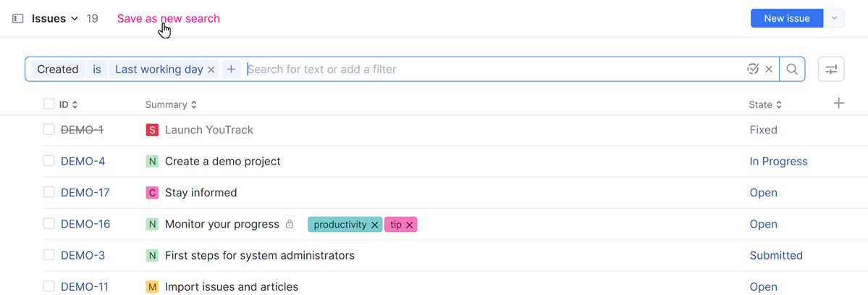Viewport: 868px width, 295px height.
Task: Open the New issue dropdown arrow
Action: coord(834,19)
